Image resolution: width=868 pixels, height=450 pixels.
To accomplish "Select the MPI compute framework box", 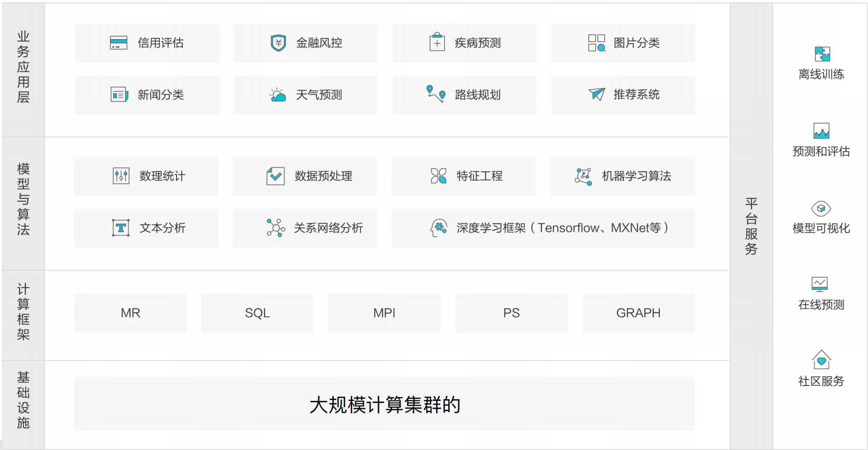I will [x=384, y=313].
